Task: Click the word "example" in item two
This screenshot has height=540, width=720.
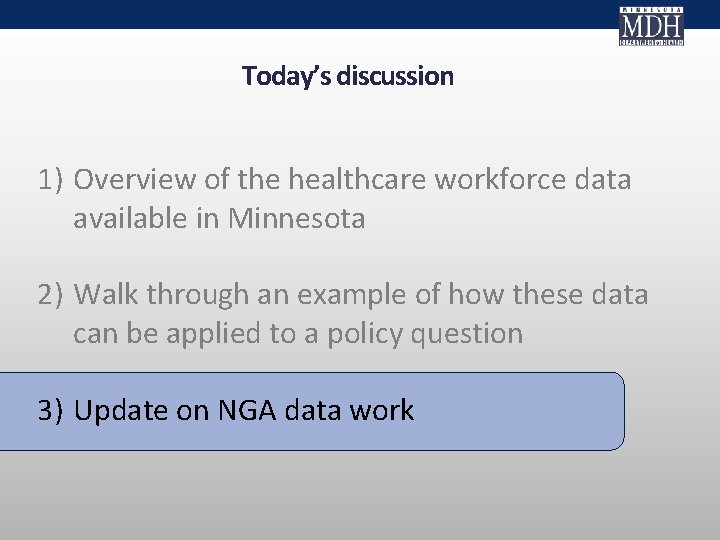Action: point(381,295)
